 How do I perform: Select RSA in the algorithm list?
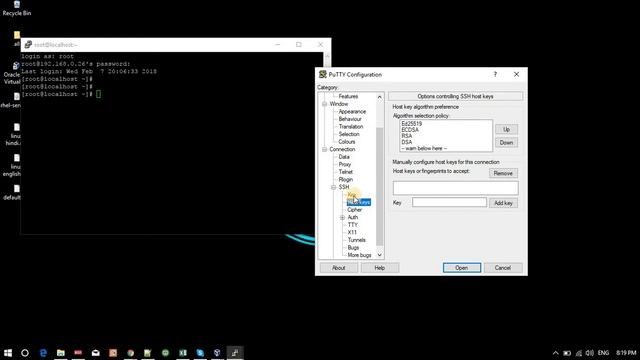click(407, 136)
